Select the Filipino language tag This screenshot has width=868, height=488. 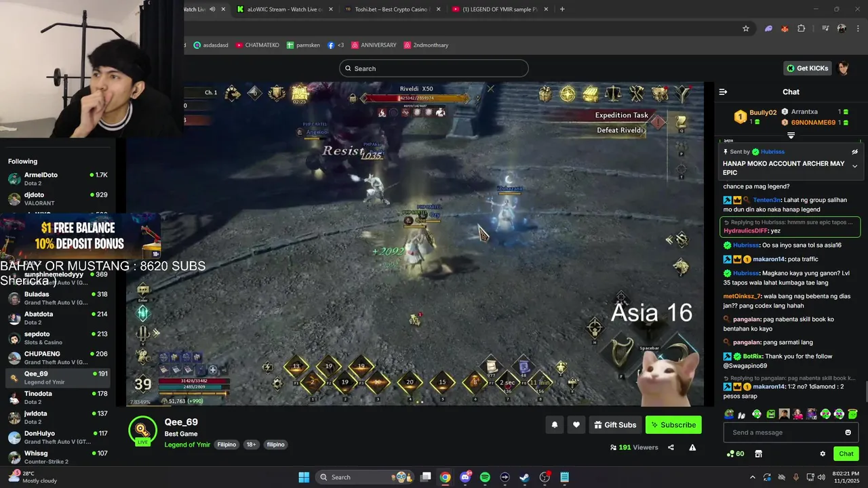226,445
